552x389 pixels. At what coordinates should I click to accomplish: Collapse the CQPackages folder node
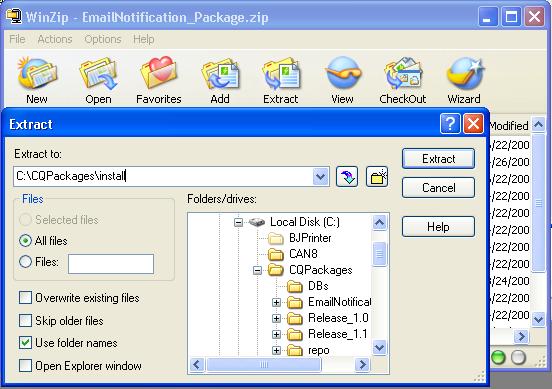[257, 270]
